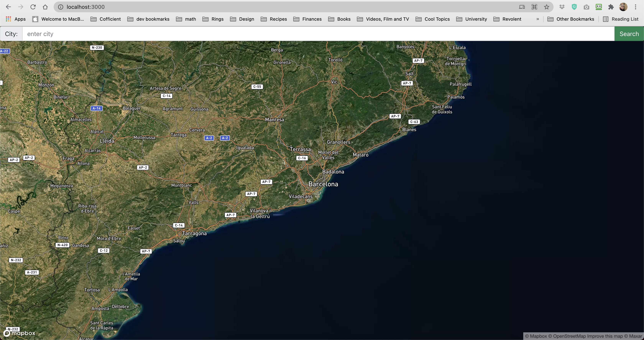The width and height of the screenshot is (644, 340).
Task: Expand hidden bookmarks with the » chevron
Action: (x=537, y=19)
